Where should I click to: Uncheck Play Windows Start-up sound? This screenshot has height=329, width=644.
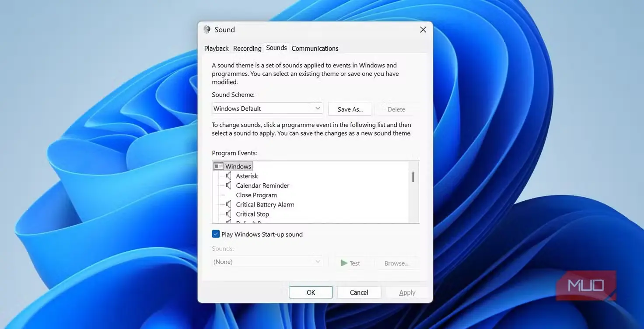(216, 234)
